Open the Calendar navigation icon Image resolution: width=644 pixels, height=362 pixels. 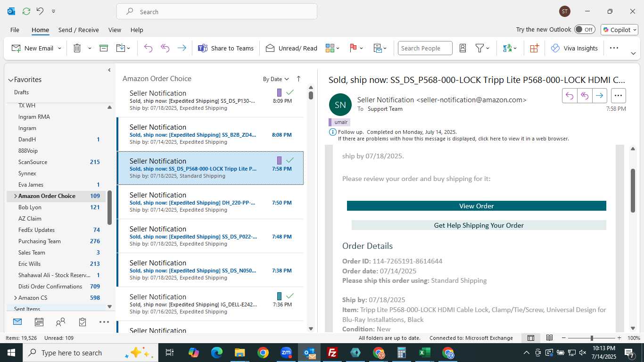tap(39, 322)
